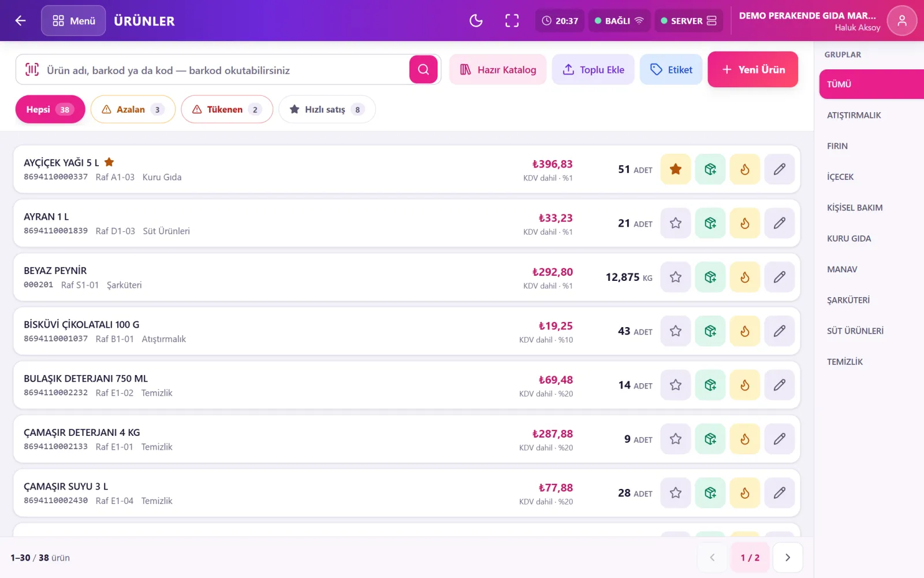Open Toplu Ekle bulk add
Viewport: 924px width, 578px height.
pos(593,69)
